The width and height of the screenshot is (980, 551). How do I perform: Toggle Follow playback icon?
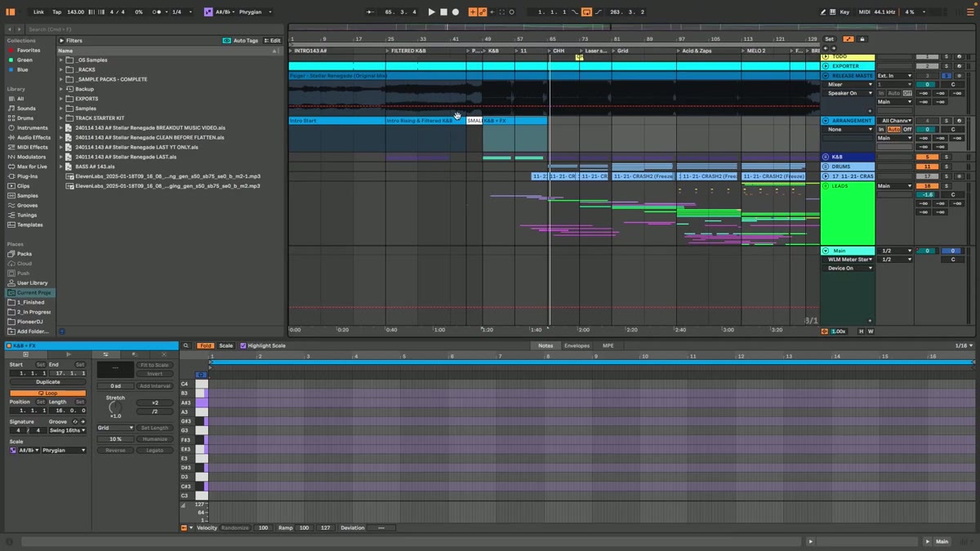pos(370,12)
